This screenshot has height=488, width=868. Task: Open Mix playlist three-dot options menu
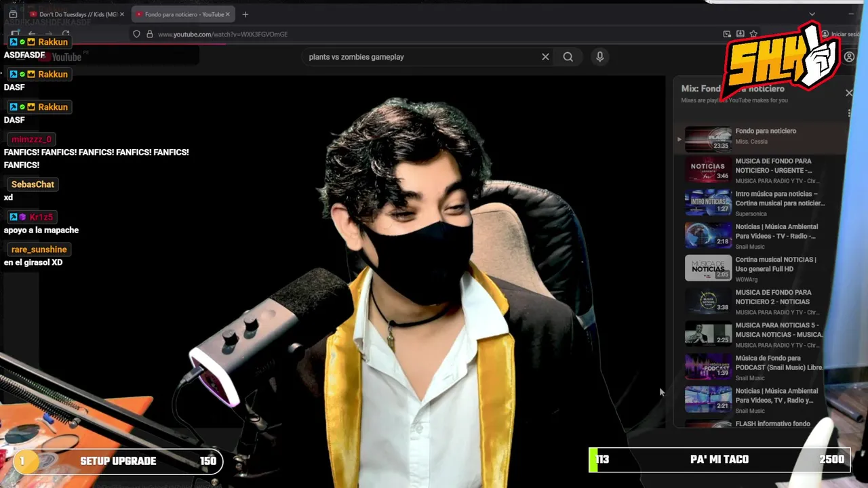pyautogui.click(x=849, y=113)
